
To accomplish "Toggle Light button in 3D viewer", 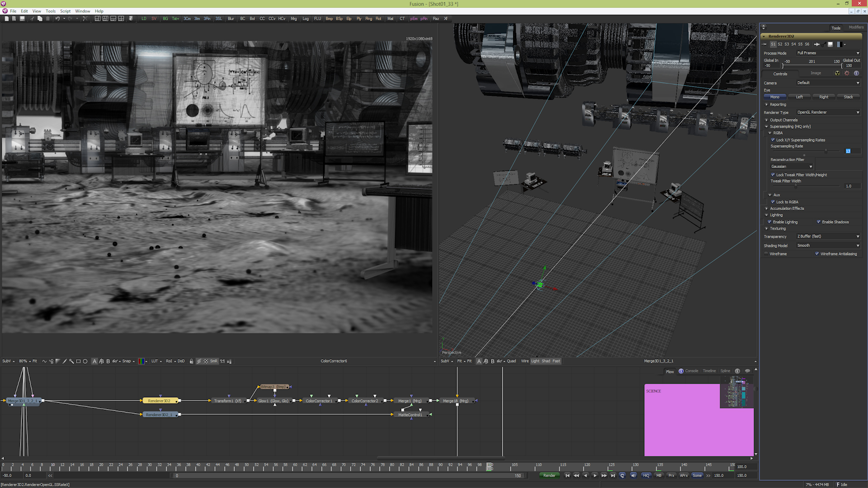I will pos(535,361).
